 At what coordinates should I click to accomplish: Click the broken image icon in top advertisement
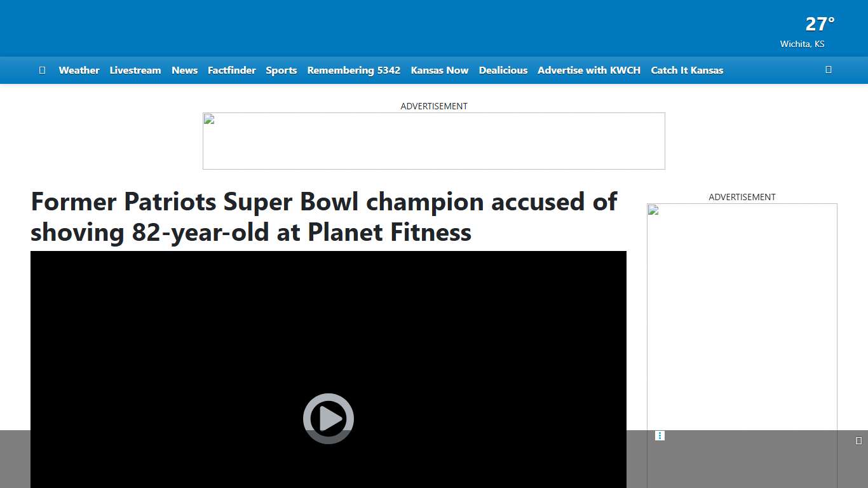208,118
